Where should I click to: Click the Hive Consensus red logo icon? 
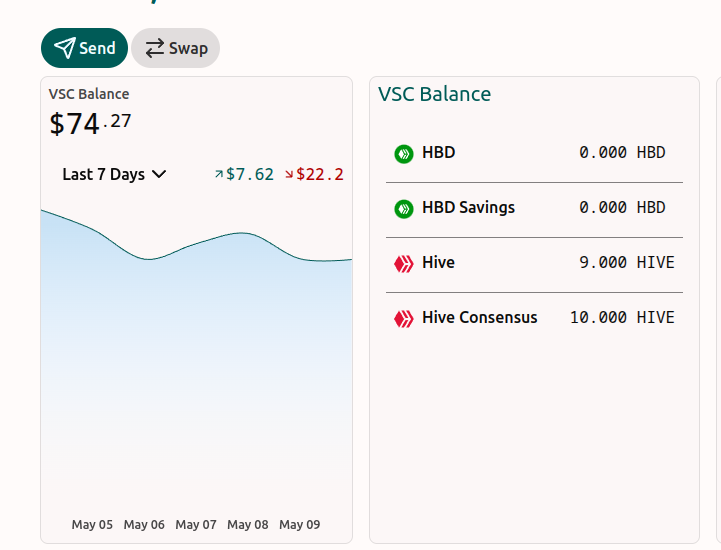[x=404, y=319]
